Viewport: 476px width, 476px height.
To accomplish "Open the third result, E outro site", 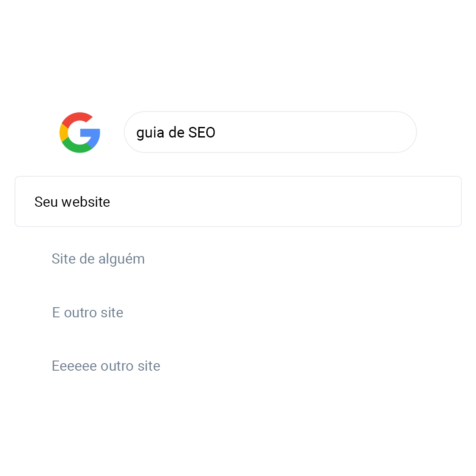I will coord(88,312).
